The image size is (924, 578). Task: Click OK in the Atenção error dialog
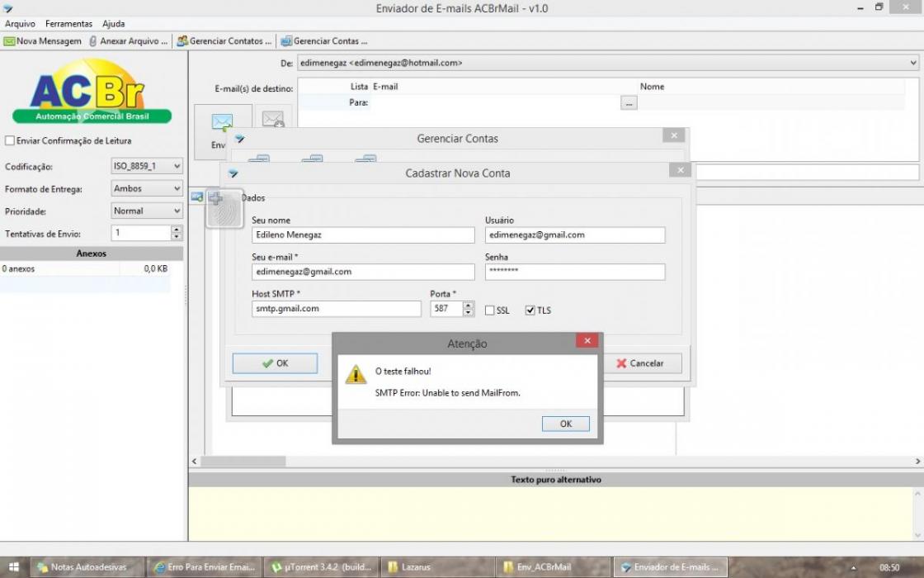[566, 424]
